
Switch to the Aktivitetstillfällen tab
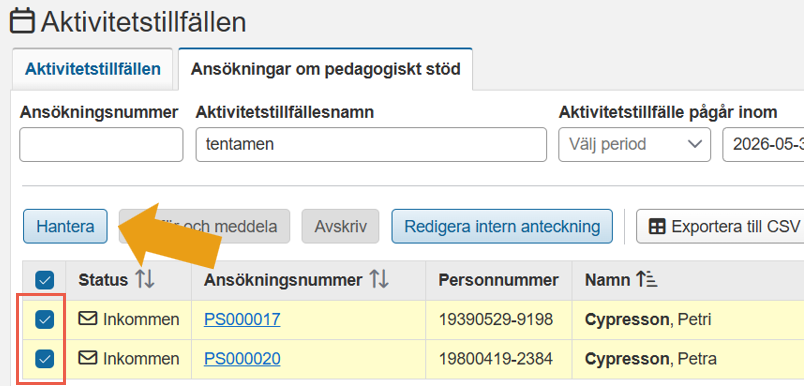pos(93,69)
